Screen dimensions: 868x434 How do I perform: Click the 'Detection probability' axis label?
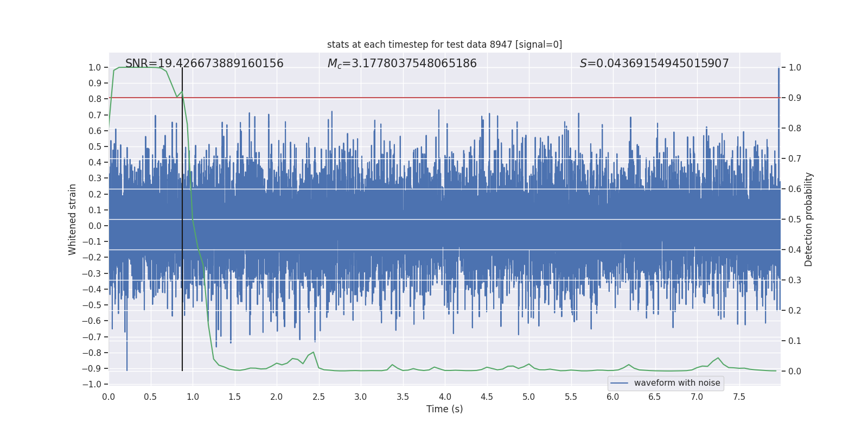(809, 219)
